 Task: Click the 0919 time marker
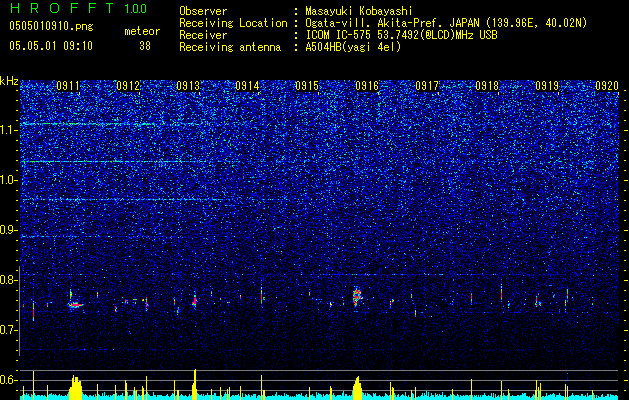pyautogui.click(x=547, y=86)
